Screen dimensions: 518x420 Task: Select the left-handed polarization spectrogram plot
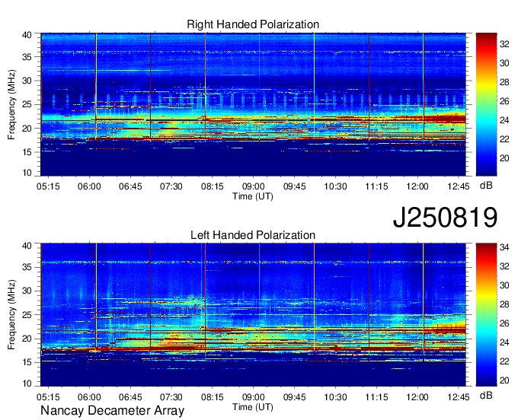tap(253, 315)
